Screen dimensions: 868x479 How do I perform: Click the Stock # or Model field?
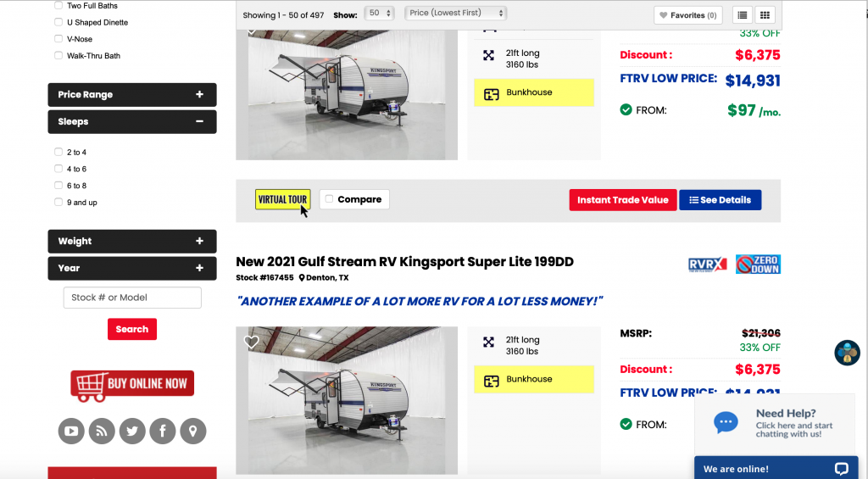132,298
